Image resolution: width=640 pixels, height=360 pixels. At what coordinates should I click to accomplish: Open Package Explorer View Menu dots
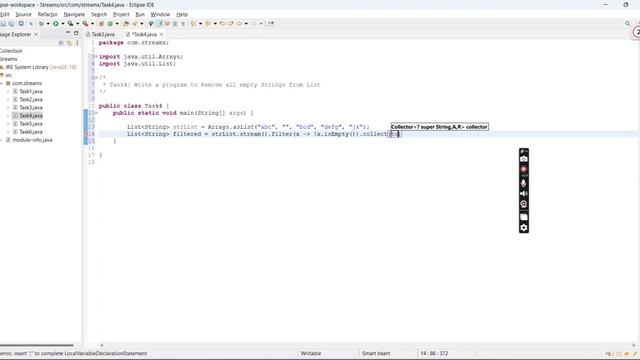pos(78,43)
